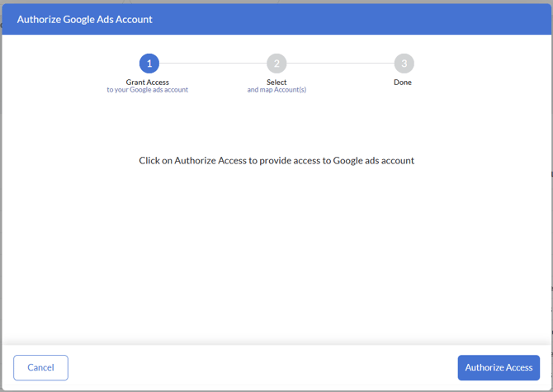The height and width of the screenshot is (392, 553).
Task: Select step 1 circle Grant Access
Action: coord(149,64)
